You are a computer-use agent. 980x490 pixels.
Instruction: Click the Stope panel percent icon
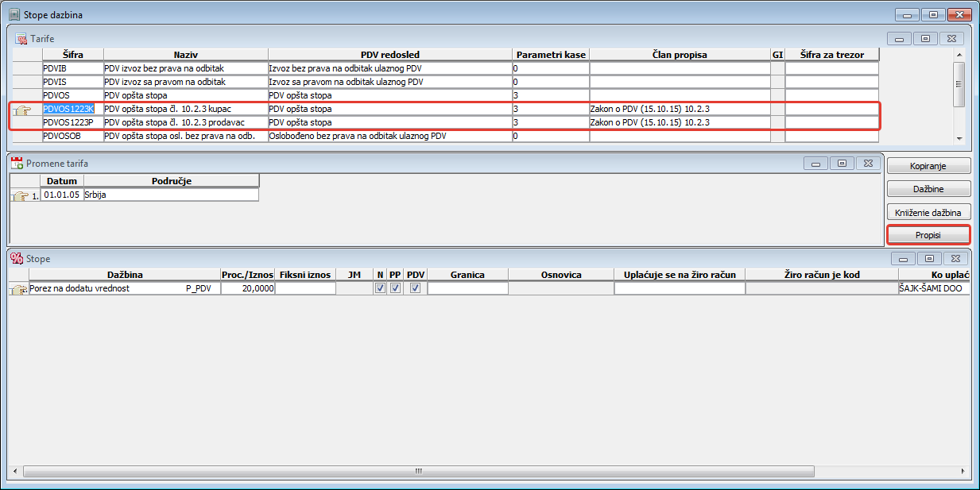tap(16, 258)
